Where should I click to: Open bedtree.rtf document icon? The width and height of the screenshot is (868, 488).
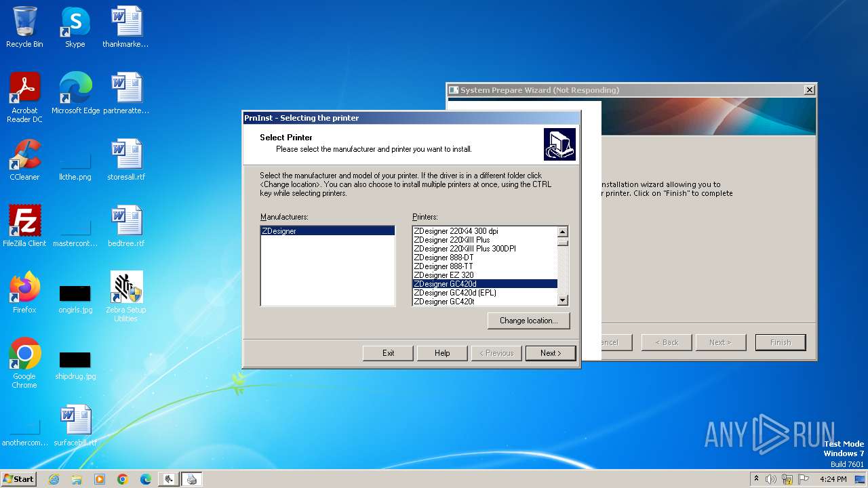pos(125,226)
